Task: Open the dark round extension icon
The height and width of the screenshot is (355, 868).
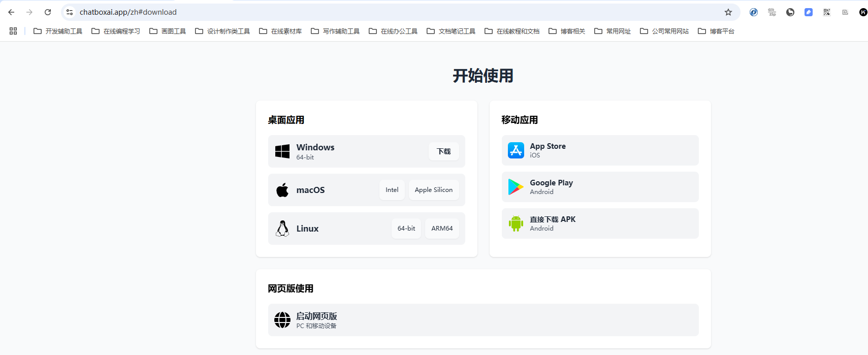Action: [790, 12]
